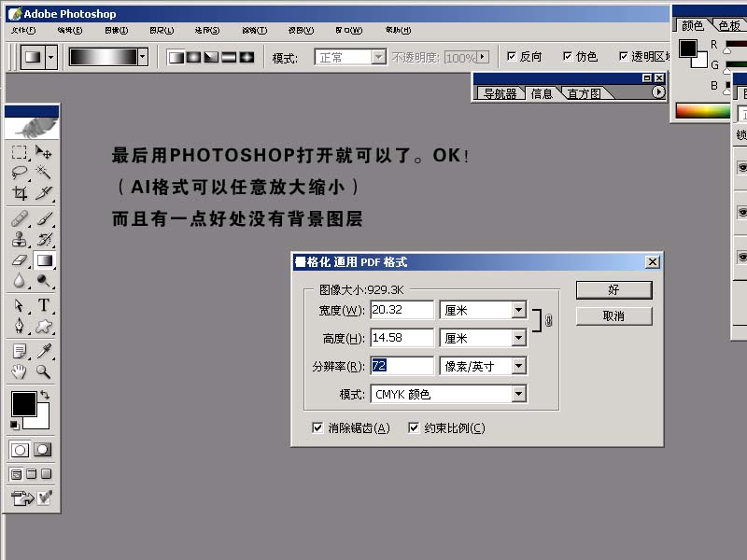Open the 图层(L) menu
The image size is (747, 560).
162,30
